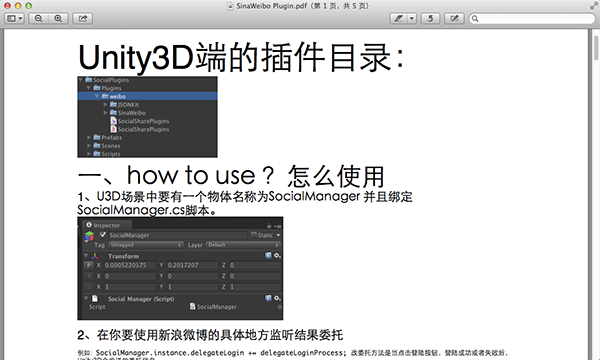This screenshot has height=360, width=600.
Task: Click the paragraph starting '1、U3D场景中'
Action: point(245,203)
